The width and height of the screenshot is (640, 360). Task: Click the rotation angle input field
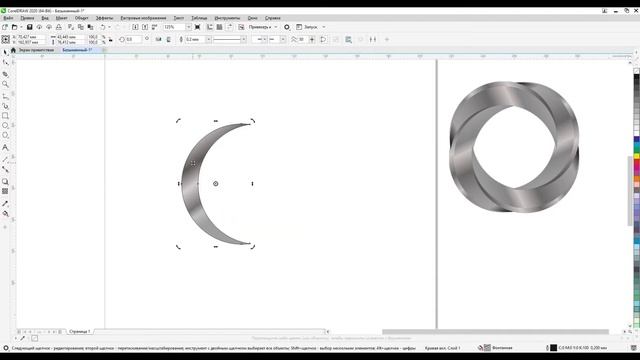coord(134,40)
